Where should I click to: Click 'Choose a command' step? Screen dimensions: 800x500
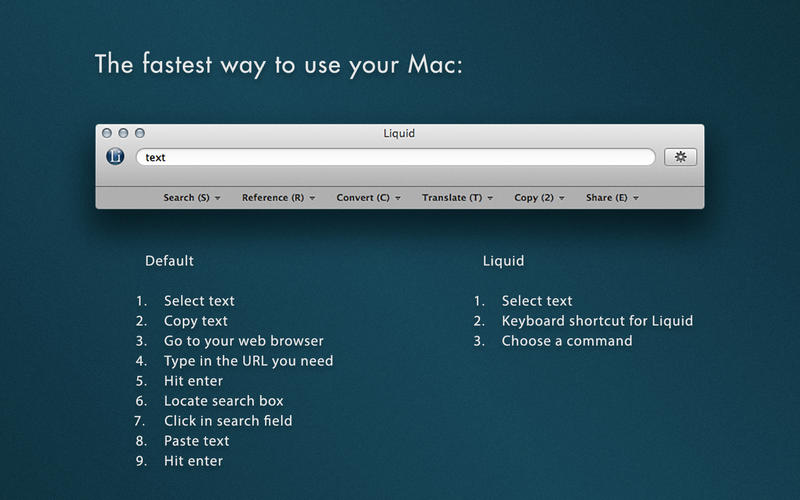(567, 341)
